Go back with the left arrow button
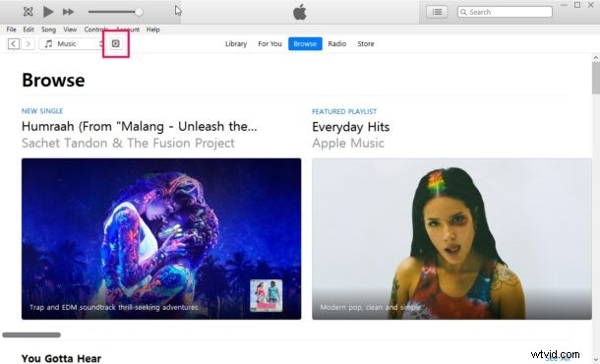This screenshot has height=364, width=600. pyautogui.click(x=14, y=43)
